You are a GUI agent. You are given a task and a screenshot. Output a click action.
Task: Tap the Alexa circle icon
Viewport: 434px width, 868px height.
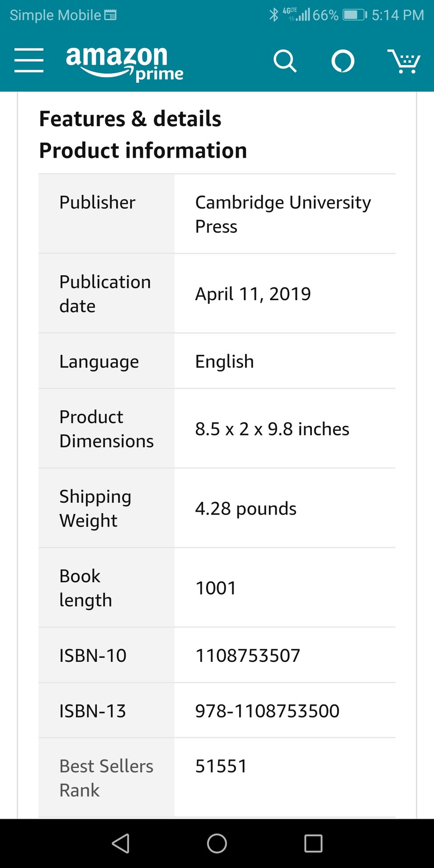point(343,61)
